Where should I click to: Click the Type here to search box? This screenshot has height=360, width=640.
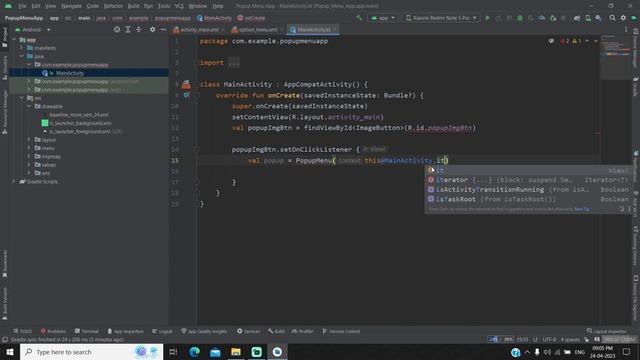pyautogui.click(x=91, y=352)
